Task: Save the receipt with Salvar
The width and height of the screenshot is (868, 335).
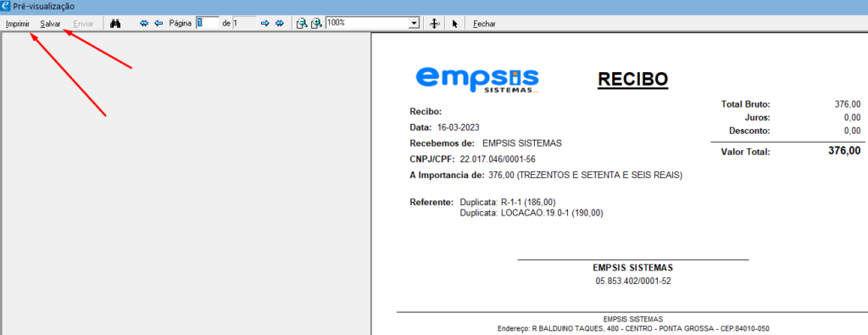Action: tap(50, 24)
